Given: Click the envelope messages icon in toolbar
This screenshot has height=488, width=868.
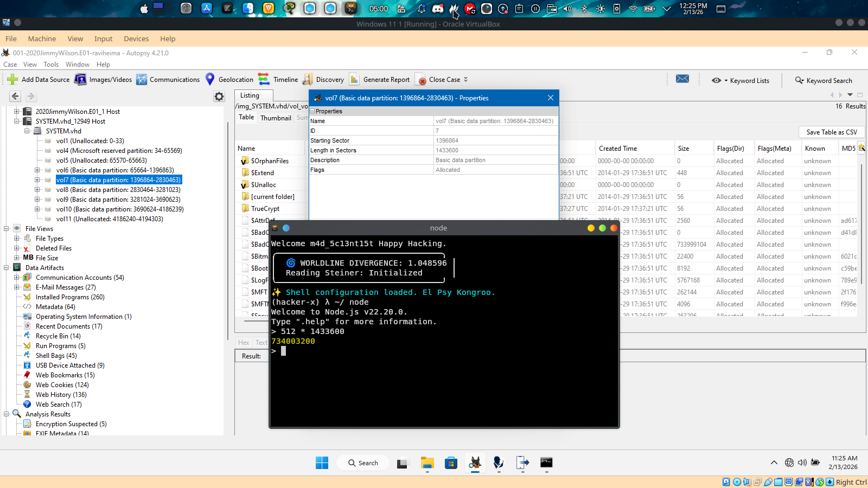Looking at the screenshot, I should click(x=682, y=79).
